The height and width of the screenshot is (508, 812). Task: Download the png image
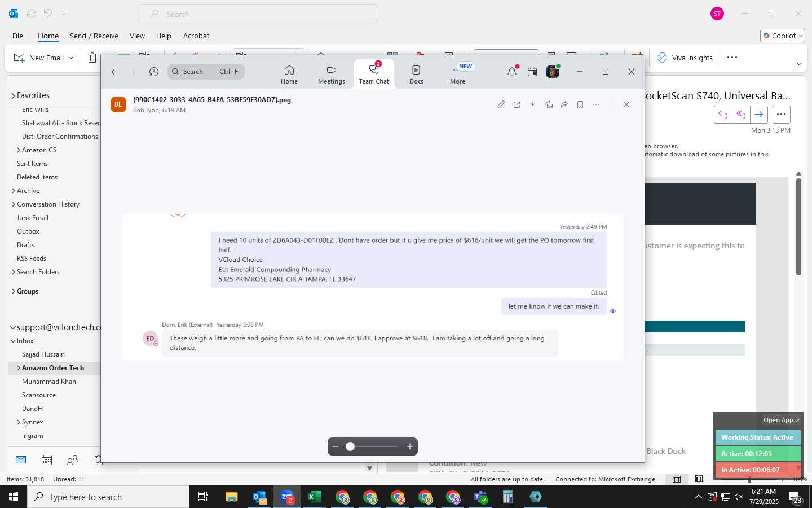click(x=533, y=104)
